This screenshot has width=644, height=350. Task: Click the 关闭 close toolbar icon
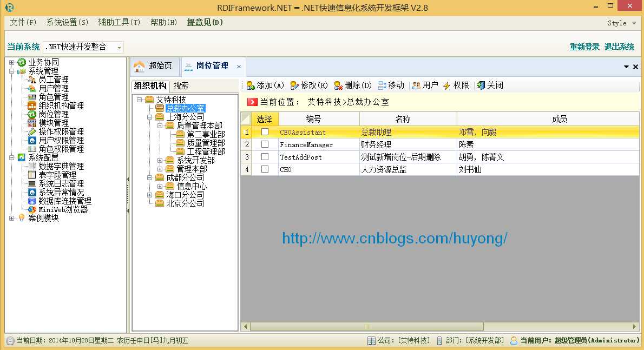click(x=481, y=85)
